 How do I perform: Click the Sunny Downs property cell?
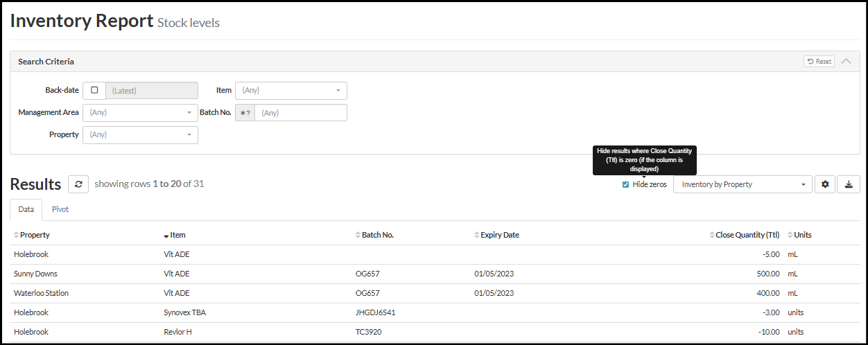pyautogui.click(x=35, y=274)
